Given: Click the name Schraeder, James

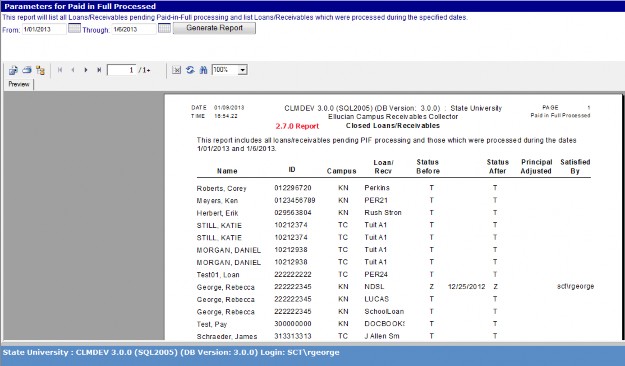Looking at the screenshot, I should point(226,337).
